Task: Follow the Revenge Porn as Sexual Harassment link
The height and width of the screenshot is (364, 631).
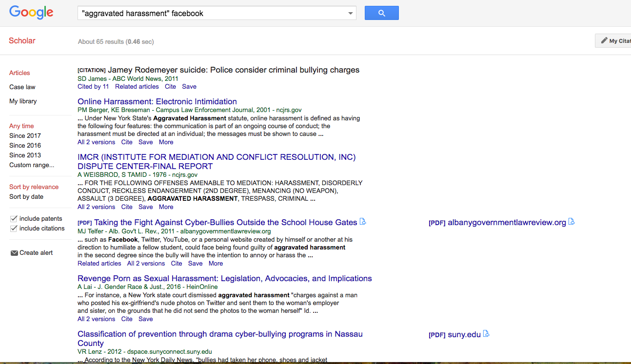Action: pyautogui.click(x=224, y=278)
